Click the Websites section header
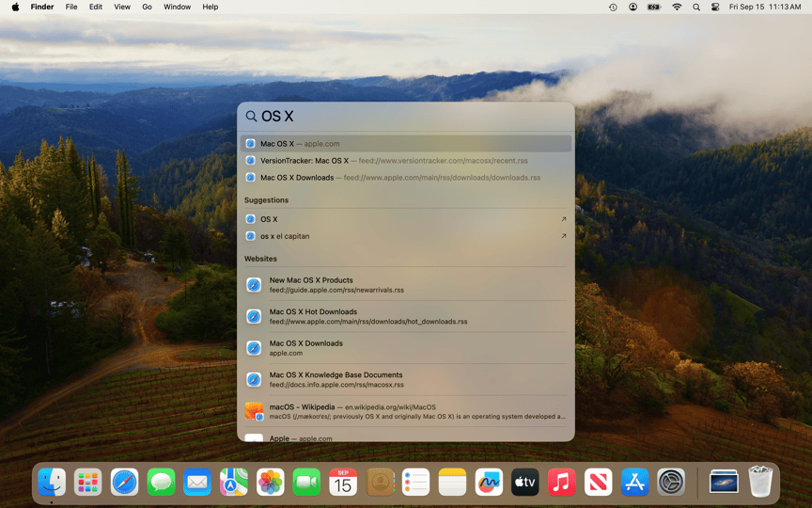 point(260,259)
